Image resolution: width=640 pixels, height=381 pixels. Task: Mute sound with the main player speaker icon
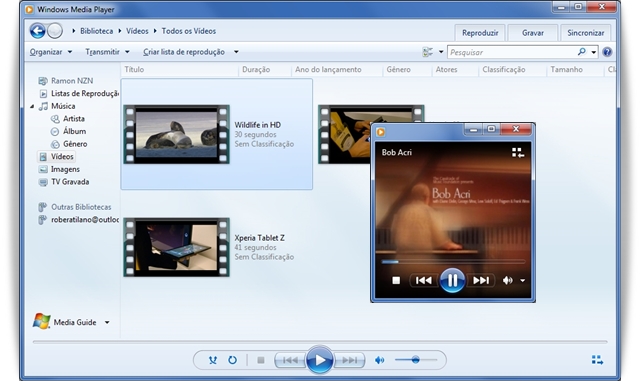pyautogui.click(x=379, y=360)
